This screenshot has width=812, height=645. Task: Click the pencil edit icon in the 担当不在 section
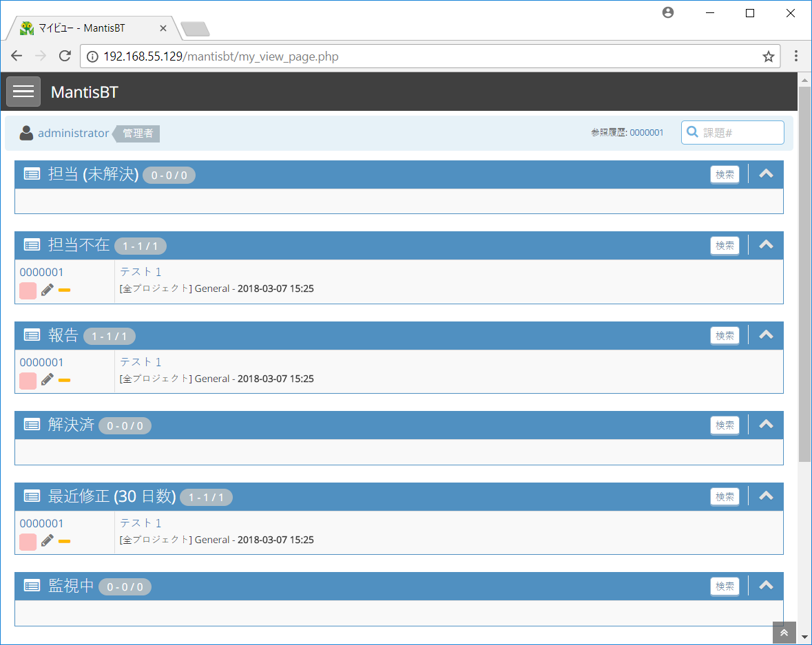[x=47, y=290]
